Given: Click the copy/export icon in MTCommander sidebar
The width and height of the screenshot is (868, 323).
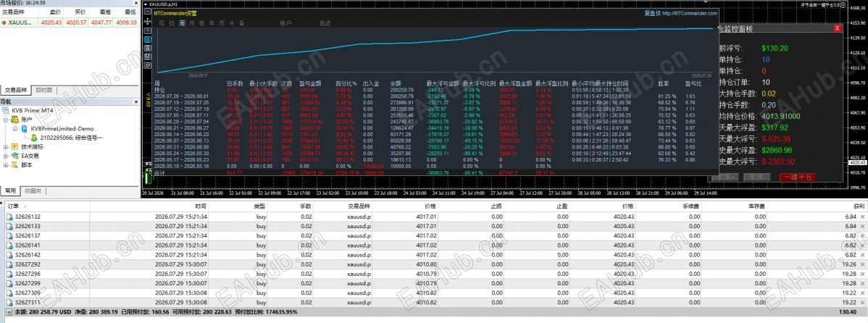Looking at the screenshot, I should (x=147, y=65).
